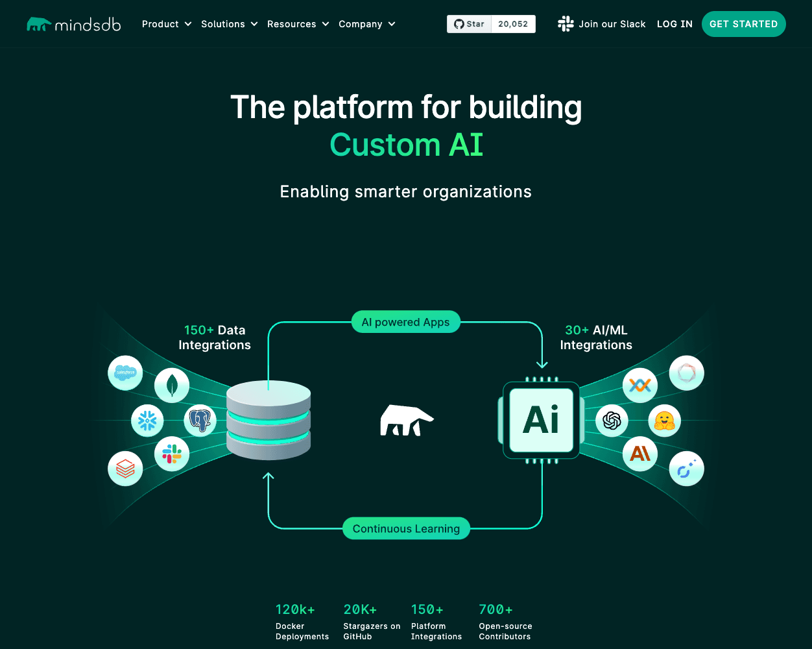Click the AI powered Apps pill

(x=406, y=322)
